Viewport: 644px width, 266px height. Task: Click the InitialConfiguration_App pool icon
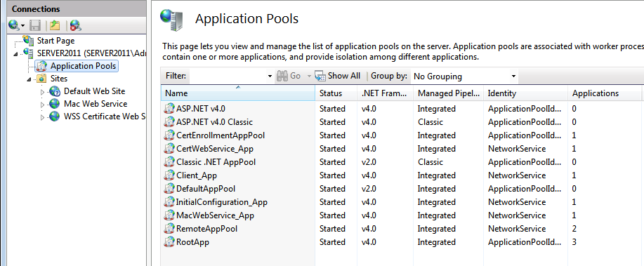tap(169, 202)
